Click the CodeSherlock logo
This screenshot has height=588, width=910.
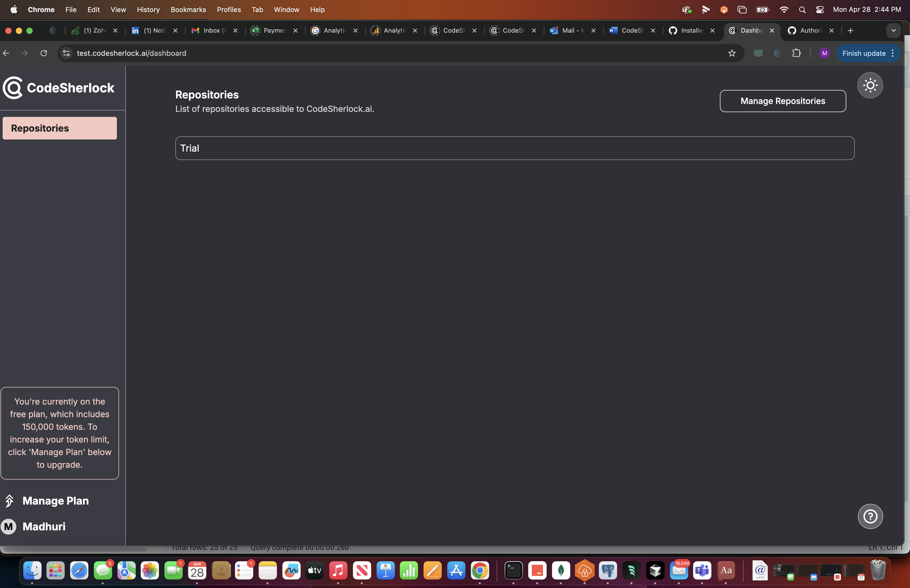12,87
